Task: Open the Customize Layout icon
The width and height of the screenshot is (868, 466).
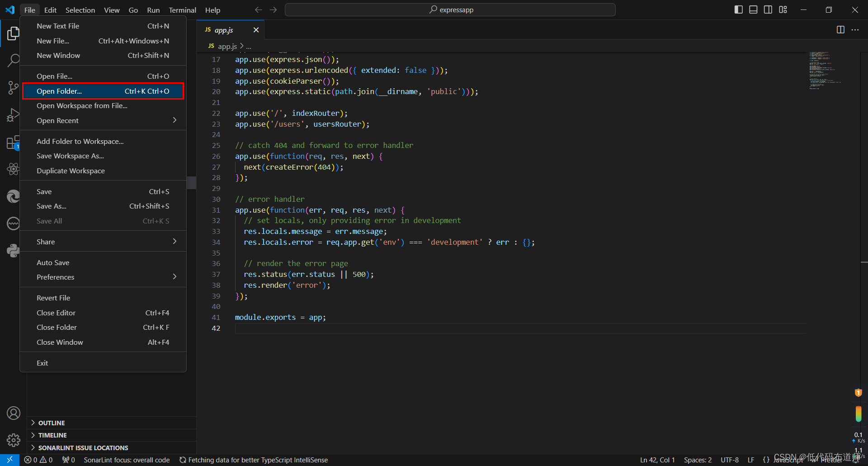Action: [x=783, y=10]
